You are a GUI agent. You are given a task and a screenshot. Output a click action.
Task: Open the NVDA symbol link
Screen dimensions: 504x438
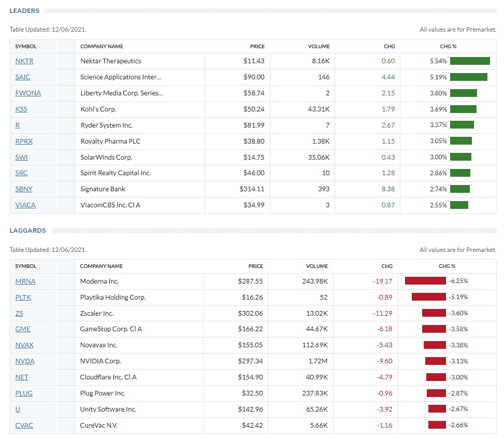click(25, 361)
